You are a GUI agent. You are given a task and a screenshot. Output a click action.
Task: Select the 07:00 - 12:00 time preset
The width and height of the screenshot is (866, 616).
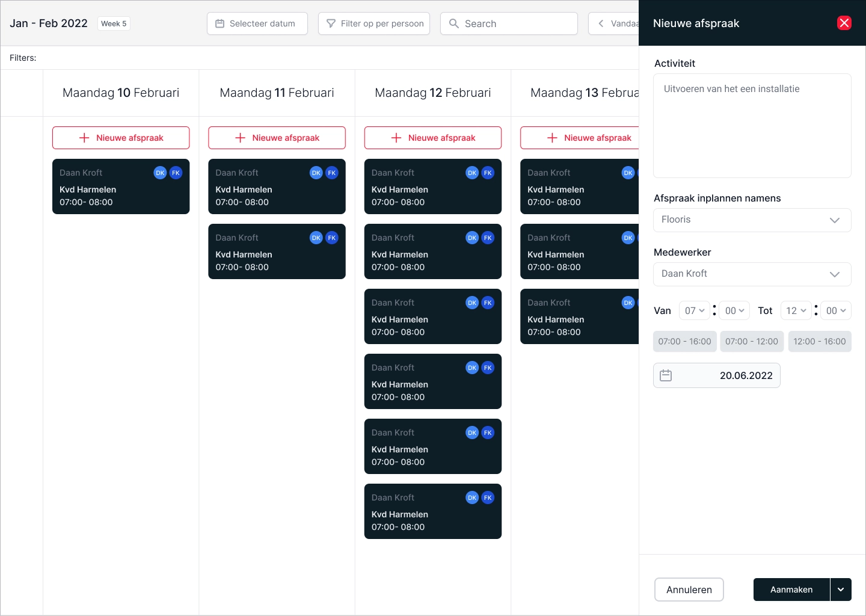pos(752,341)
